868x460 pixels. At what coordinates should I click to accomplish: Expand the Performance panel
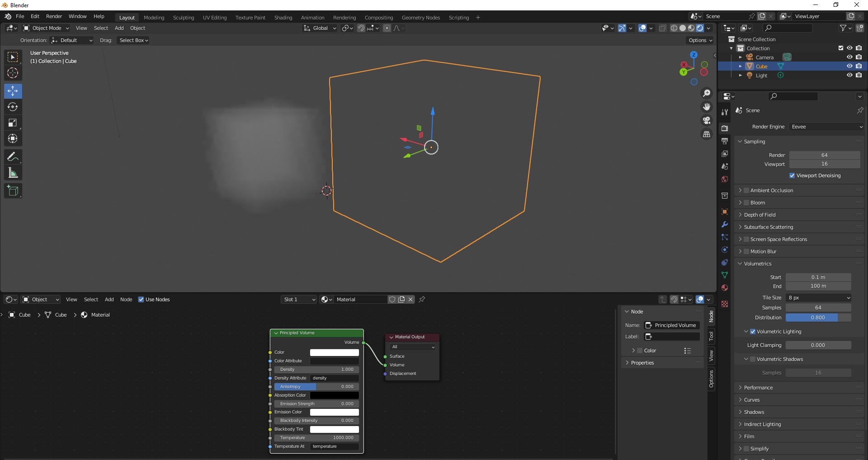click(758, 388)
